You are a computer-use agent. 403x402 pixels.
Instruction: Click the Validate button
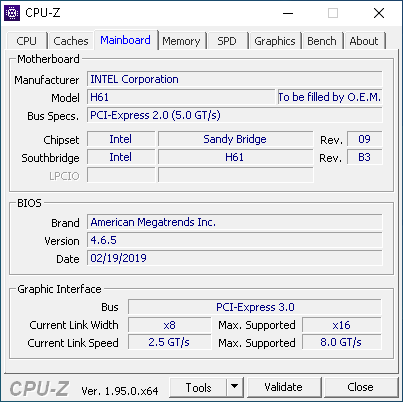click(x=284, y=387)
